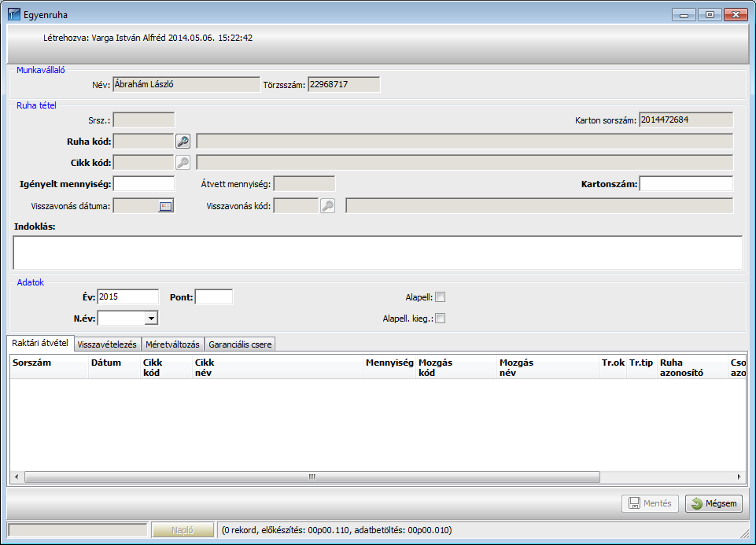Image resolution: width=756 pixels, height=545 pixels.
Task: Switch to the Garanciális csere tab
Action: (x=240, y=344)
